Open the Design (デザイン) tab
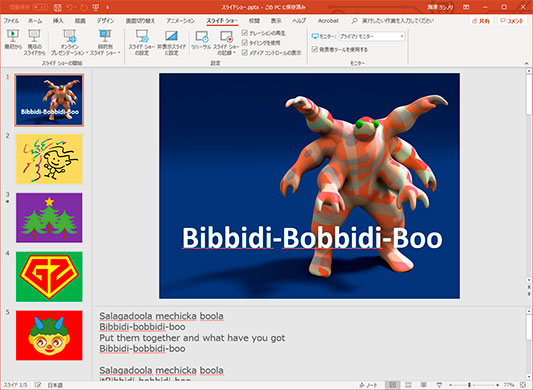The height and width of the screenshot is (390, 533). click(105, 21)
